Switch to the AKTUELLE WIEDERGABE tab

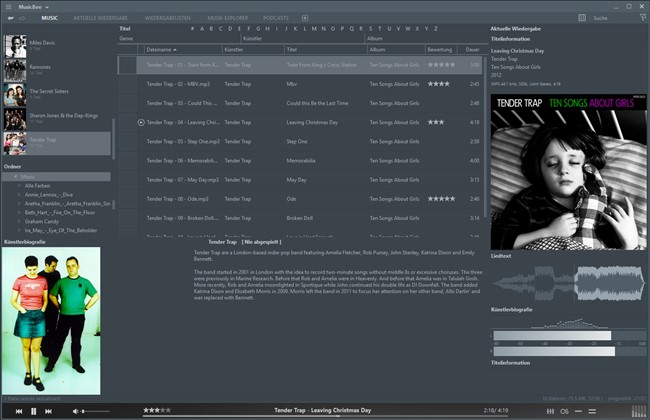tap(100, 18)
